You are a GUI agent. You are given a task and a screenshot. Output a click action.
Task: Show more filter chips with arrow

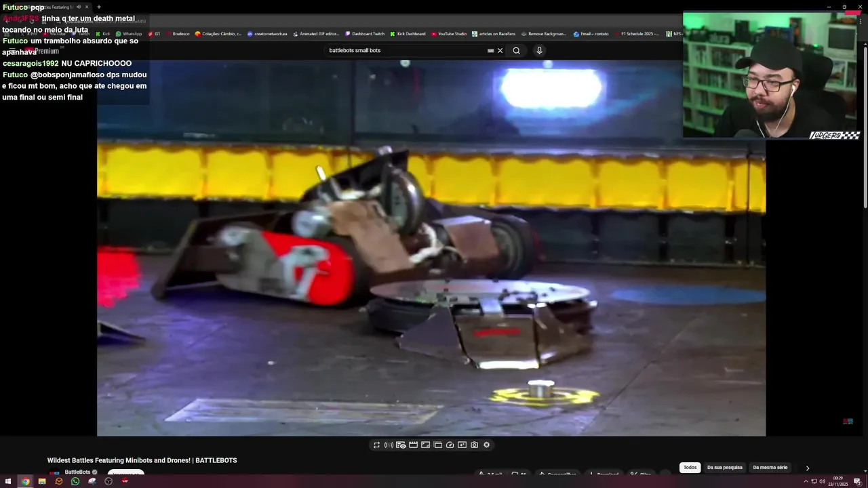[807, 468]
